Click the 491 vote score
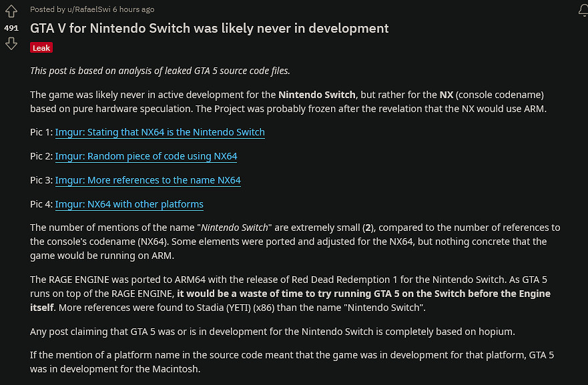Image resolution: width=588 pixels, height=385 pixels. pyautogui.click(x=11, y=28)
